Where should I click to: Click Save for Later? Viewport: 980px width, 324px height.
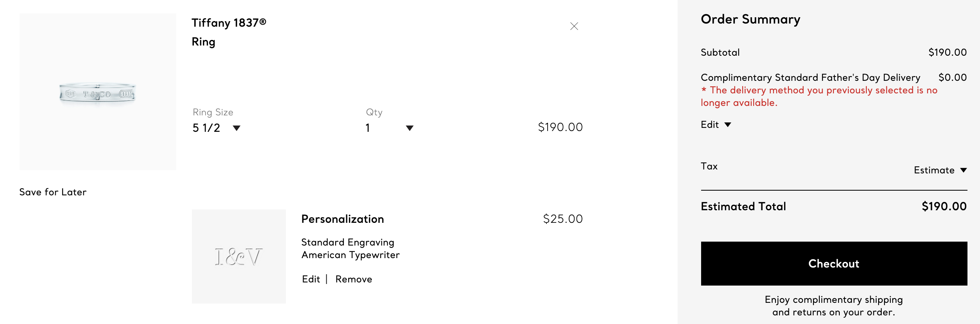coord(53,192)
